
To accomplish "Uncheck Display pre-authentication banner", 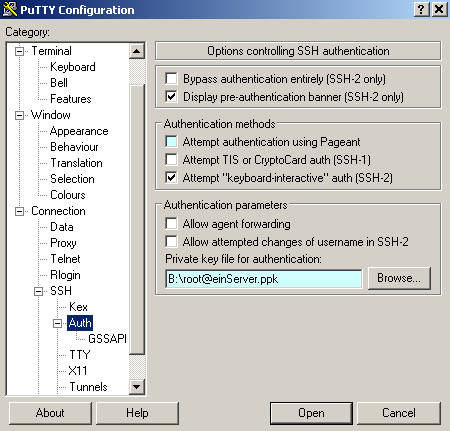I will point(171,97).
